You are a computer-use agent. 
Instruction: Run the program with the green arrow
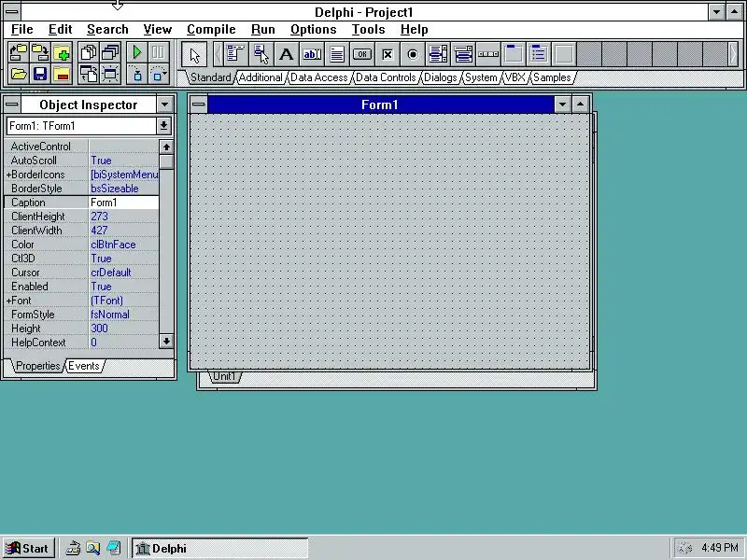coord(137,52)
